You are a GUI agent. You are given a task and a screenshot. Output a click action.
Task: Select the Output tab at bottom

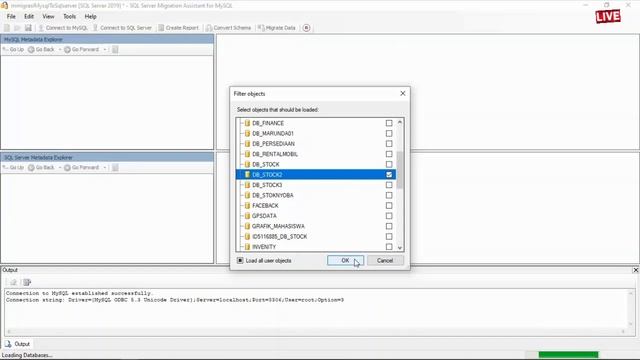[x=18, y=344]
